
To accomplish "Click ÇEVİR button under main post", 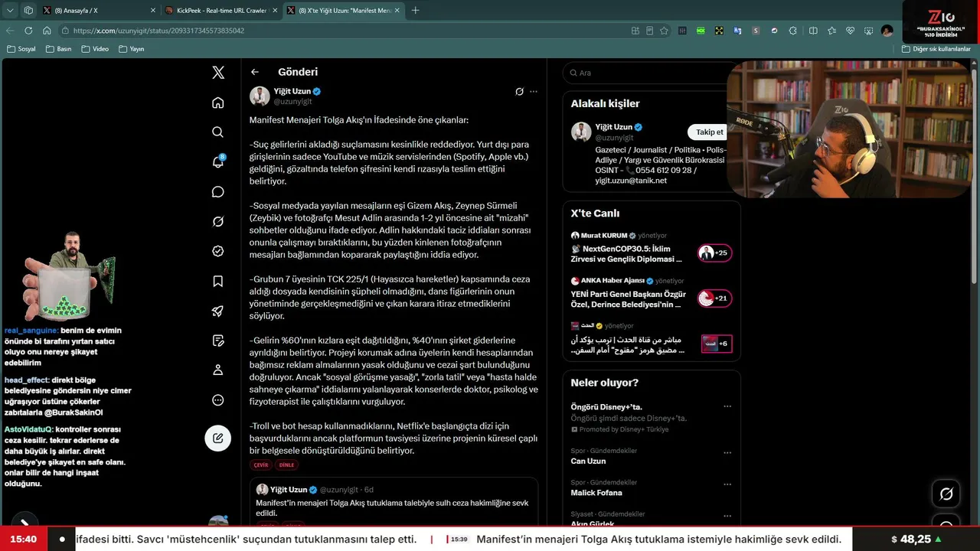I will [261, 465].
